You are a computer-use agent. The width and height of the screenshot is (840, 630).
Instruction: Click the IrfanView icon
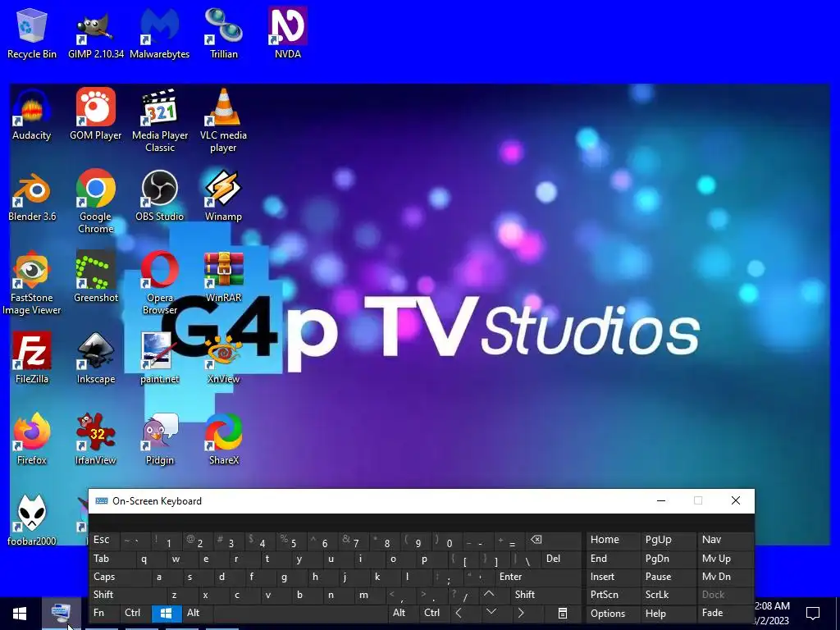[x=96, y=440]
